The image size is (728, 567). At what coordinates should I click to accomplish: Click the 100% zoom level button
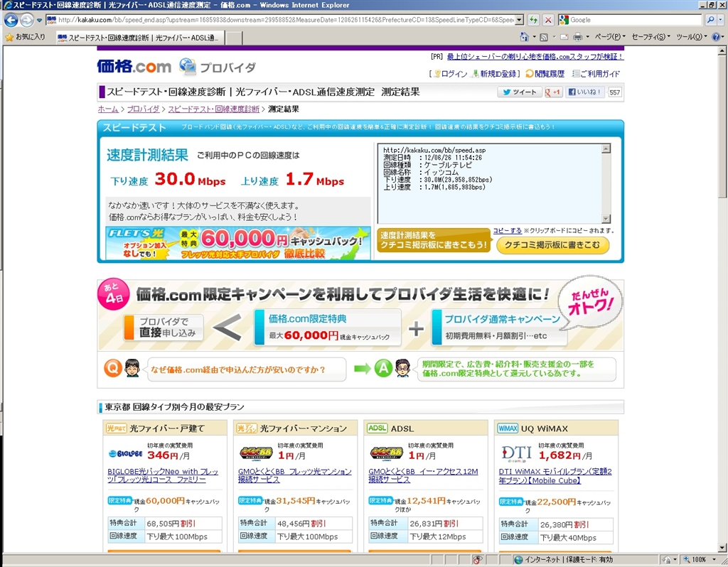click(x=695, y=560)
